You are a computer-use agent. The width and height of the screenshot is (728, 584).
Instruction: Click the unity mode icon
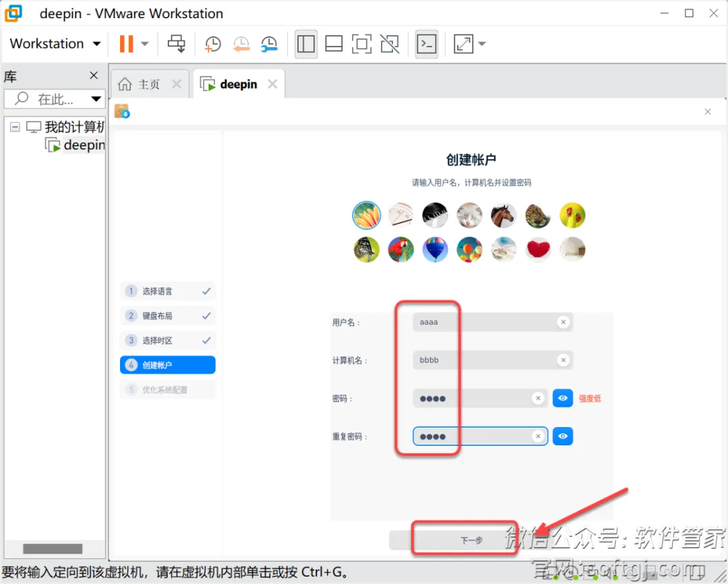(390, 44)
